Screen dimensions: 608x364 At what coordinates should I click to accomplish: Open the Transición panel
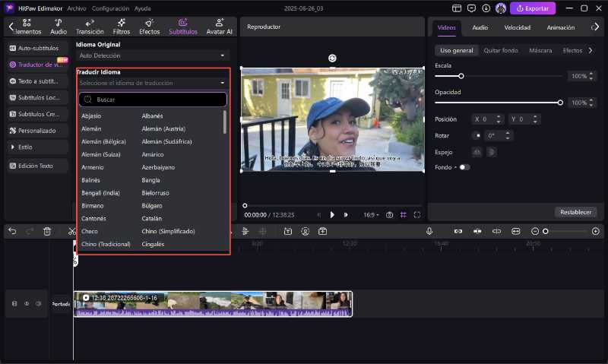90,27
